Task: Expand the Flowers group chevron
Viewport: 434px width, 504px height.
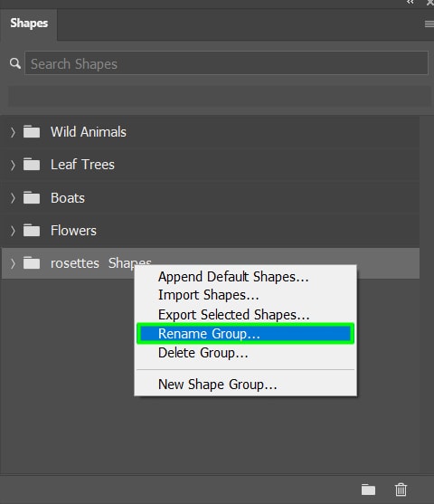Action: coord(13,231)
